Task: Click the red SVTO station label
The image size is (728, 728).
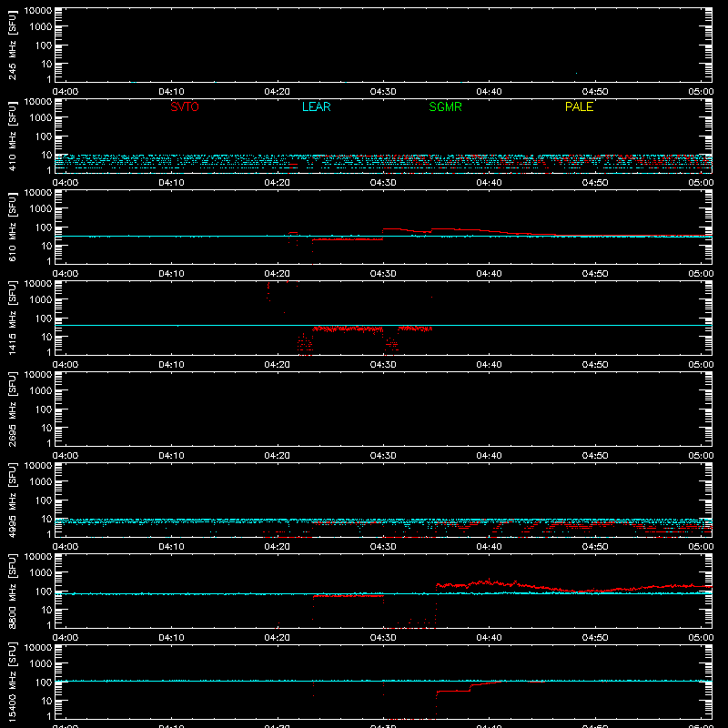Action: point(185,106)
